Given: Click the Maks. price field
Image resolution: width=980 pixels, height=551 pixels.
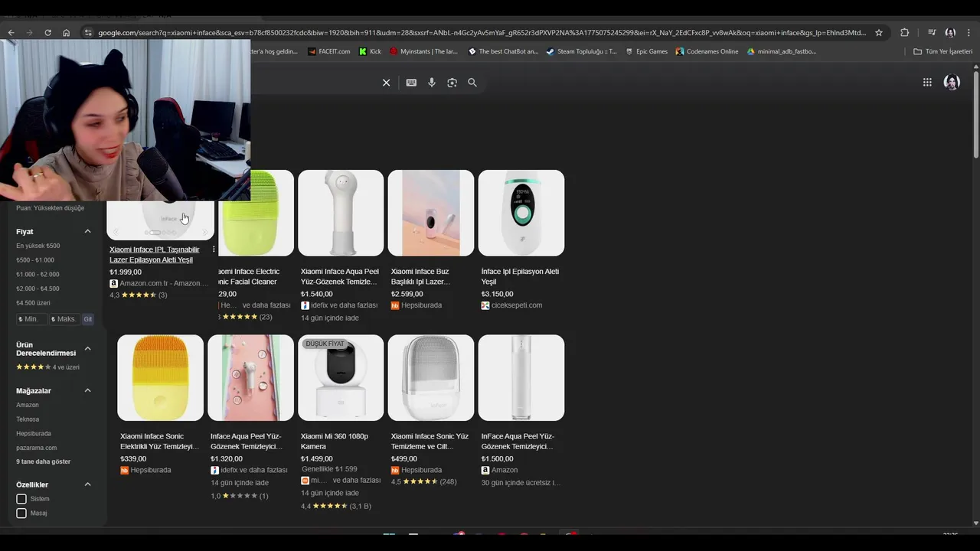Looking at the screenshot, I should point(64,319).
